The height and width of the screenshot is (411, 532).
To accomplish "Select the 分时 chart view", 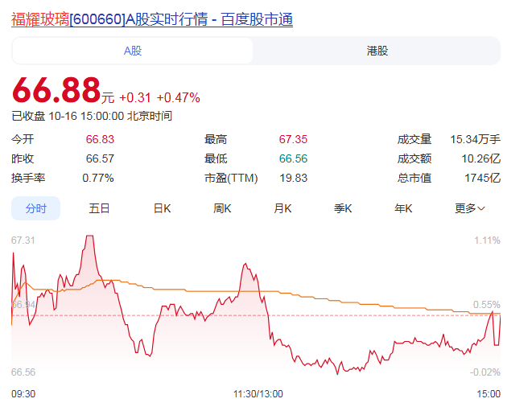I will [36, 208].
